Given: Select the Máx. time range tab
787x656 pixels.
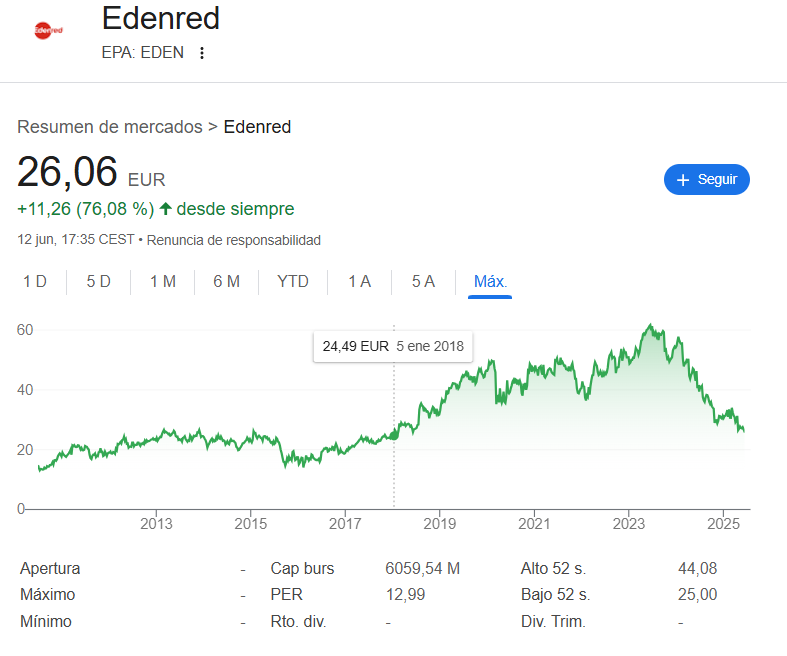Looking at the screenshot, I should (x=490, y=282).
